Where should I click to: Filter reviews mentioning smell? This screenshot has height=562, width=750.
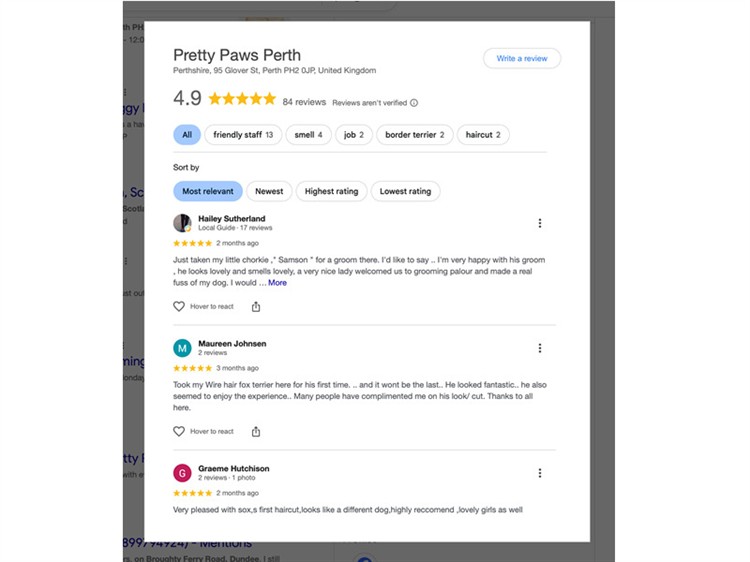coord(308,135)
